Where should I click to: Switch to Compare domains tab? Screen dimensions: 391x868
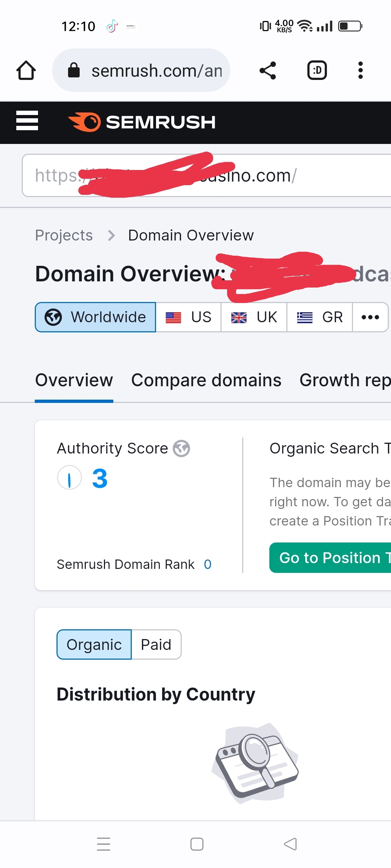click(206, 380)
